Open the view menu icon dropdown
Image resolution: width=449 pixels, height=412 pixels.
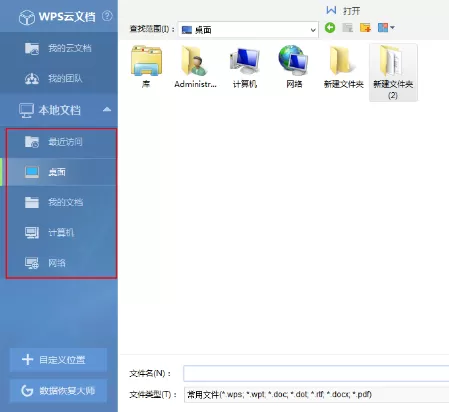coord(386,28)
